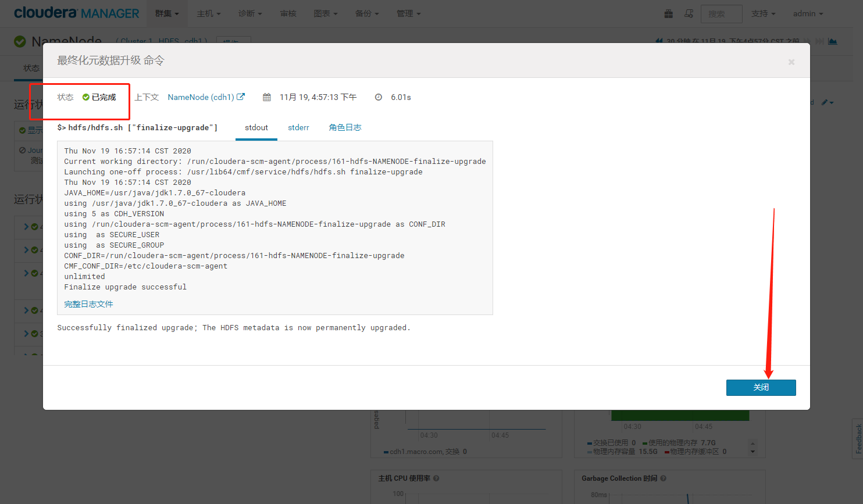
Task: Click the scroll down arrow in the memory chart legend
Action: 753,452
